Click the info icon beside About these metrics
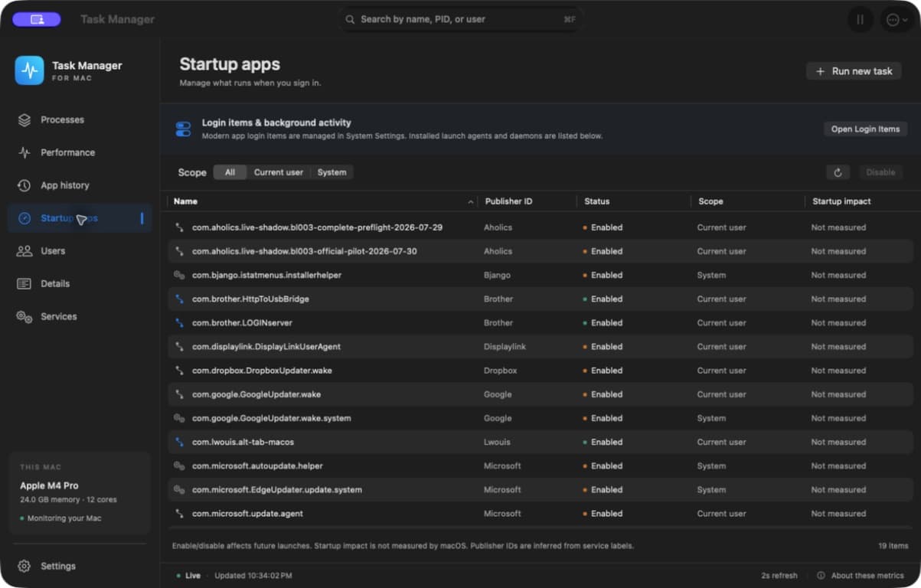This screenshot has width=921, height=588. click(821, 576)
